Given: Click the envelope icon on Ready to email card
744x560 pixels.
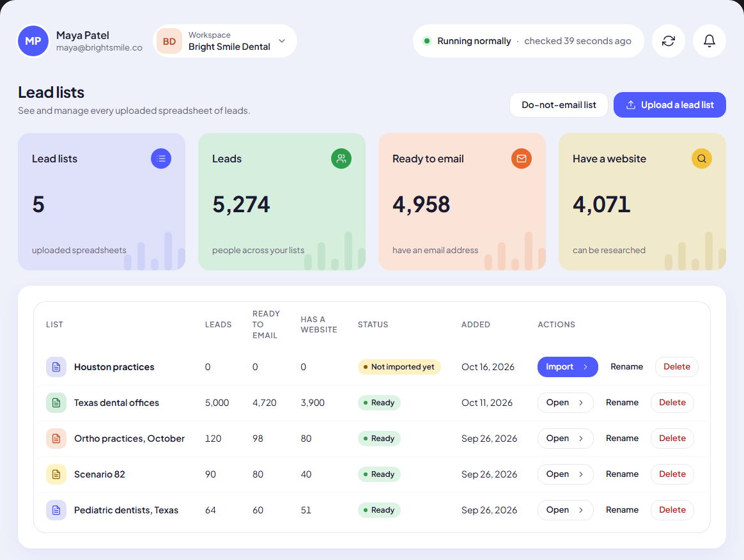Looking at the screenshot, I should 522,159.
